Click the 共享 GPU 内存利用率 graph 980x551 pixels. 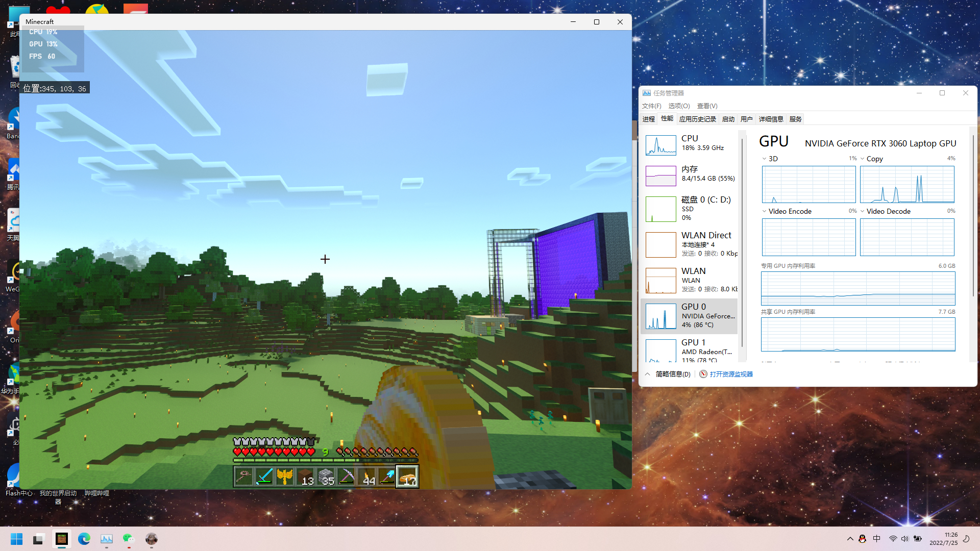(858, 335)
